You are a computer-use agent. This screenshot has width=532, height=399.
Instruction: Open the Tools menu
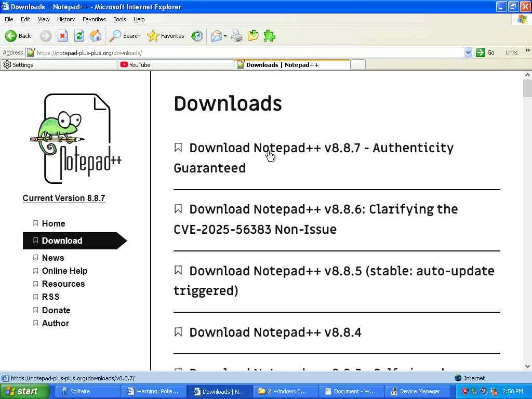119,19
